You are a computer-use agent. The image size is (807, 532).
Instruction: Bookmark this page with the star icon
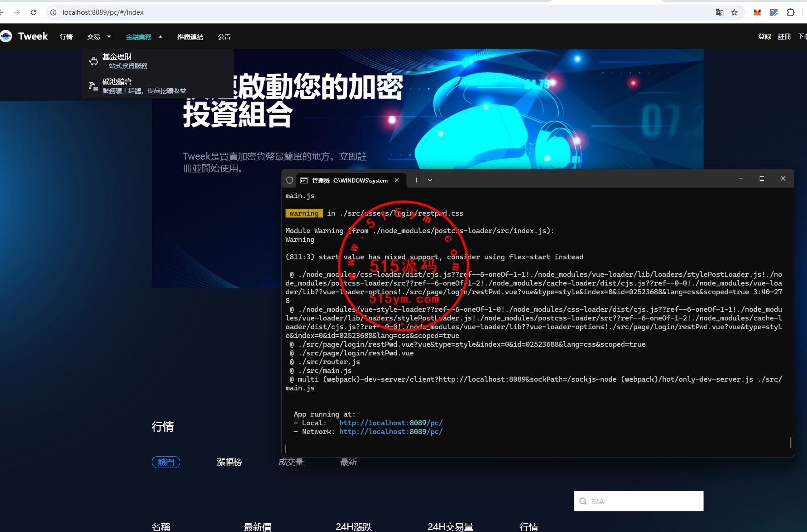pyautogui.click(x=734, y=12)
